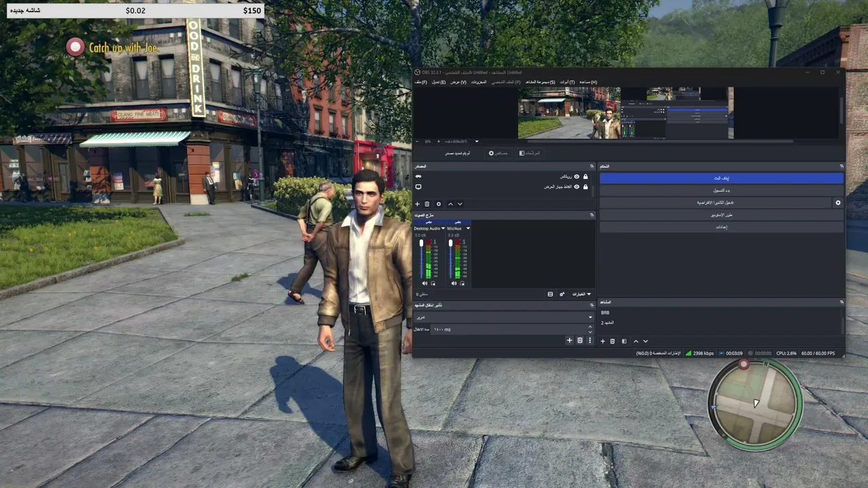The width and height of the screenshot is (868, 488).
Task: Add a scene transition with plus
Action: click(x=570, y=340)
